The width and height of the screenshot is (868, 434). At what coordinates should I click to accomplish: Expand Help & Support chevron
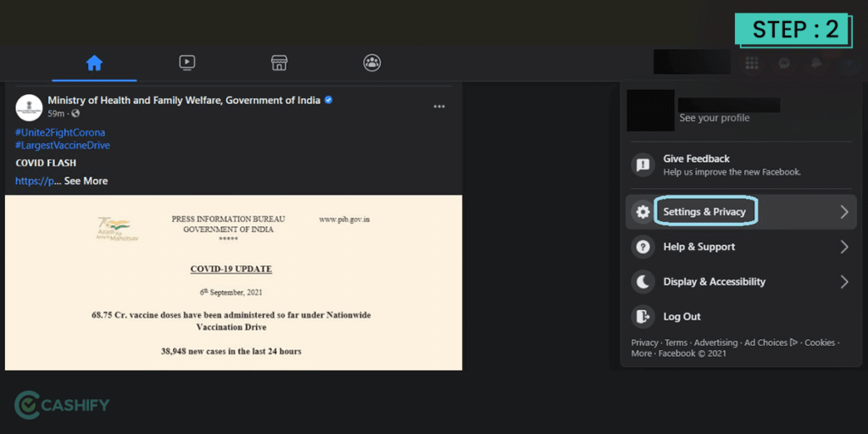coord(844,247)
